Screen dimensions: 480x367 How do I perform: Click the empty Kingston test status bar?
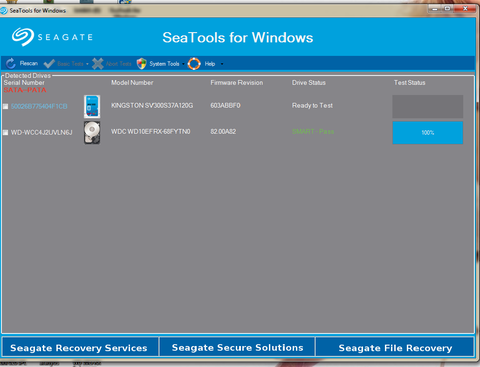(x=428, y=106)
